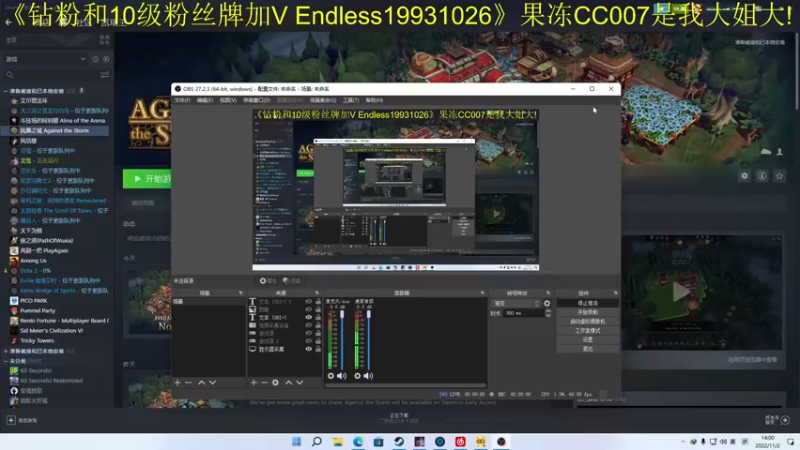Screen dimensions: 800x450
Task: Open advanced filter options in Steam sidebar
Action: tap(105, 75)
